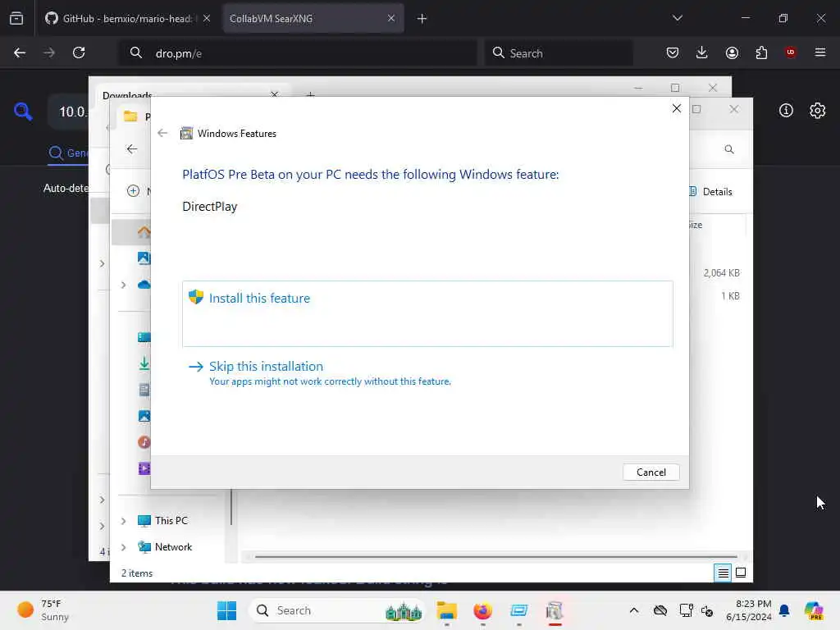840x630 pixels.
Task: Close the Windows Features dialog
Action: click(676, 109)
